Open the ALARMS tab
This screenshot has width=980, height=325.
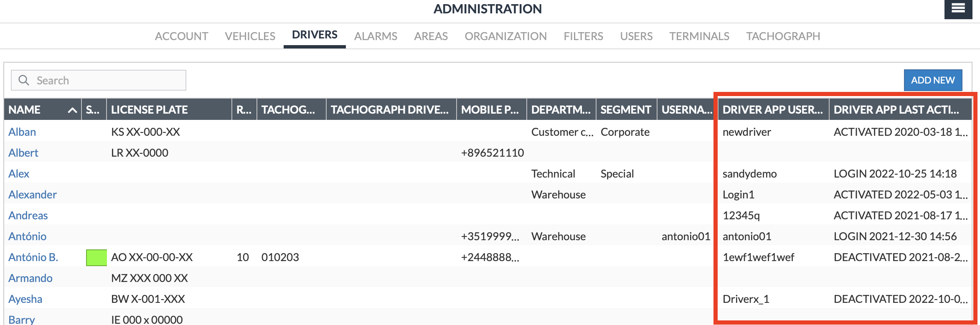[376, 36]
